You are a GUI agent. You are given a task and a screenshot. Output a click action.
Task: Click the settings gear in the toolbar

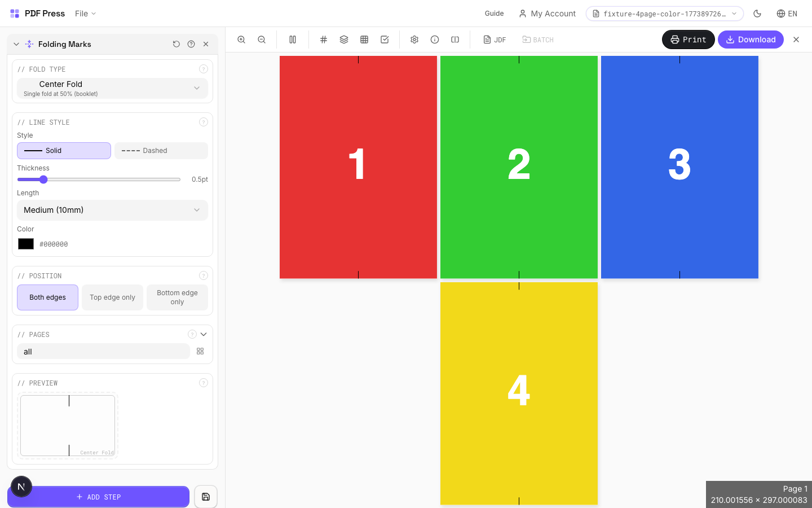tap(414, 40)
